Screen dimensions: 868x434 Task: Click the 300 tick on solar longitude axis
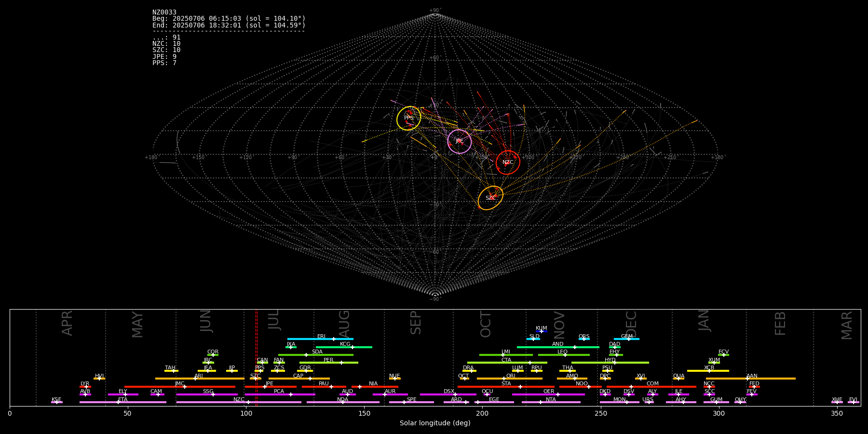[x=719, y=413]
